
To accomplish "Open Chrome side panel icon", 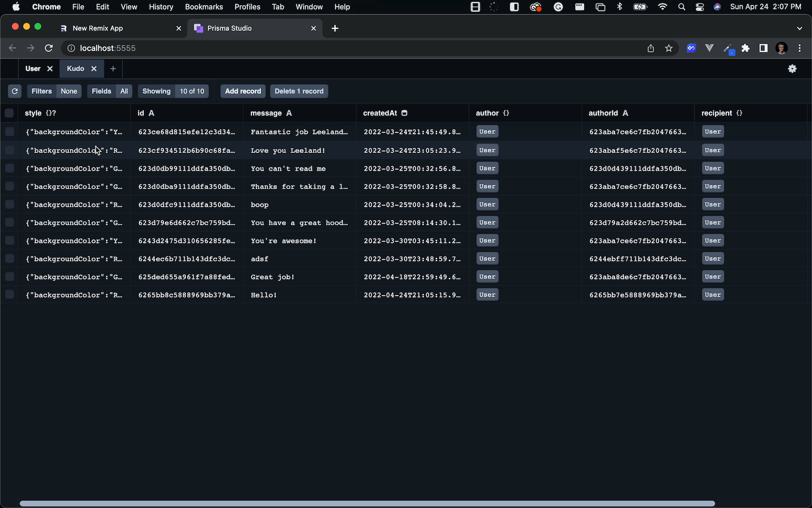I will [x=763, y=48].
